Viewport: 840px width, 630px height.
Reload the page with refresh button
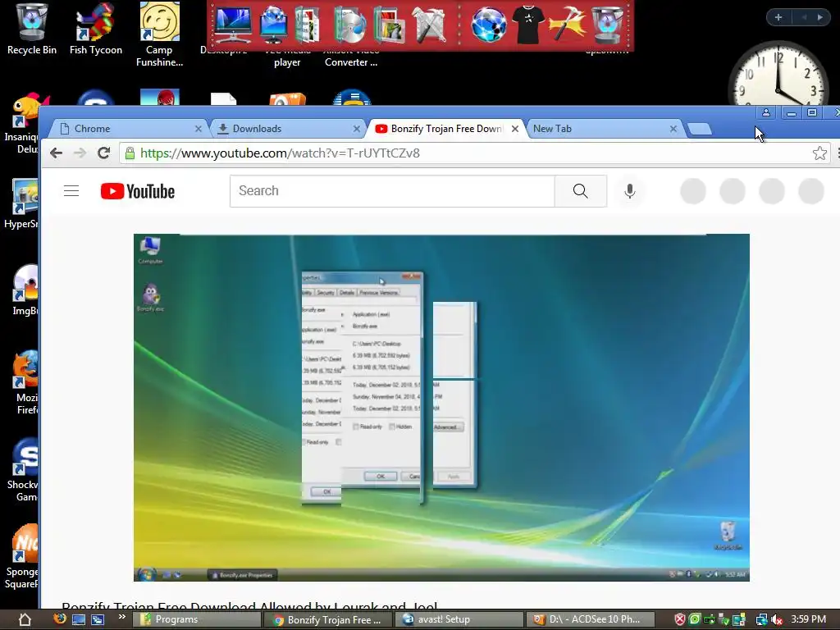point(104,153)
